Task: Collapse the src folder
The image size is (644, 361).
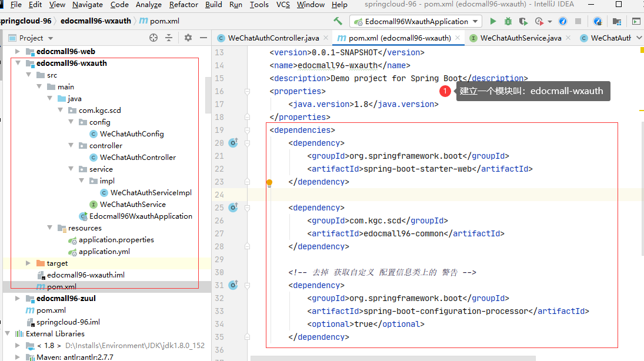Action: (28, 75)
